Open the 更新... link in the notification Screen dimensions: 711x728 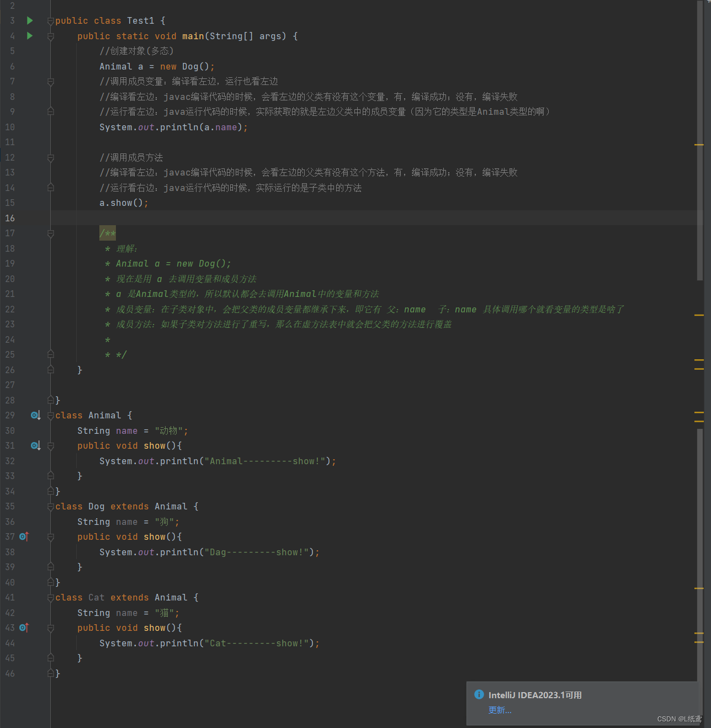pos(500,710)
